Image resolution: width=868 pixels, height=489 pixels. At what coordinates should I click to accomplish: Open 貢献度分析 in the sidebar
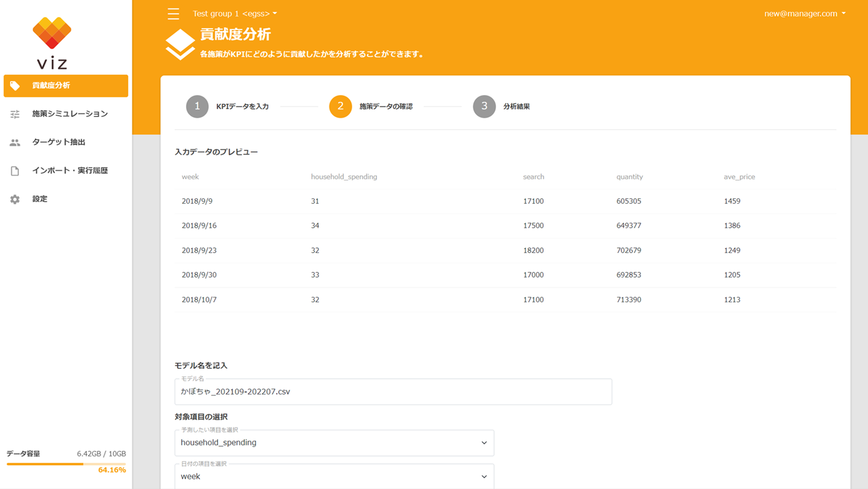(66, 85)
